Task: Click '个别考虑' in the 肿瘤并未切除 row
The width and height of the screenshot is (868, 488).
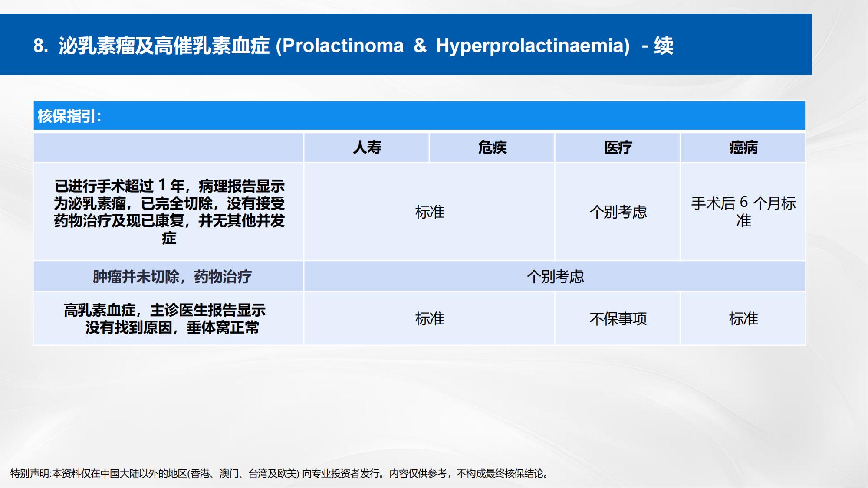Action: click(x=555, y=276)
